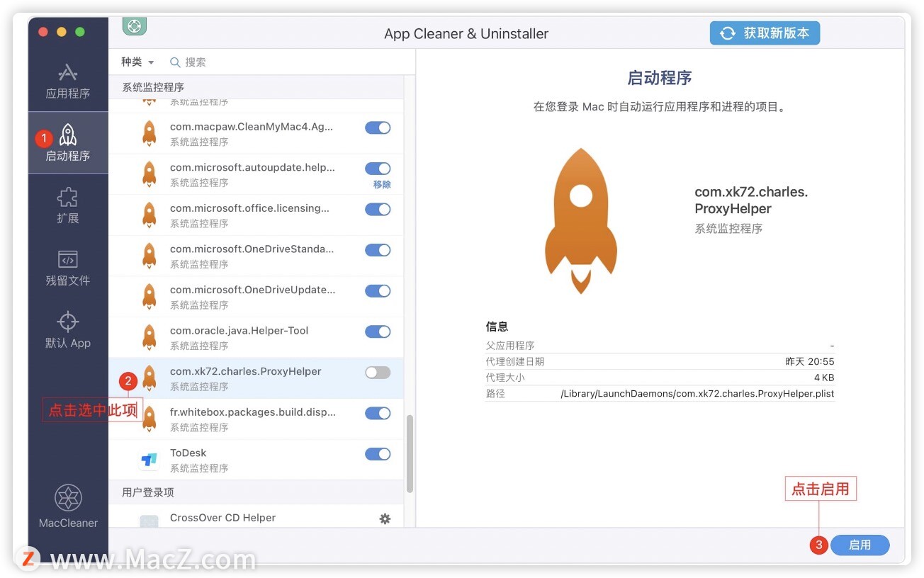Screen dimensions: 924x578
Task: Open the 种类 category dropdown
Action: (137, 62)
